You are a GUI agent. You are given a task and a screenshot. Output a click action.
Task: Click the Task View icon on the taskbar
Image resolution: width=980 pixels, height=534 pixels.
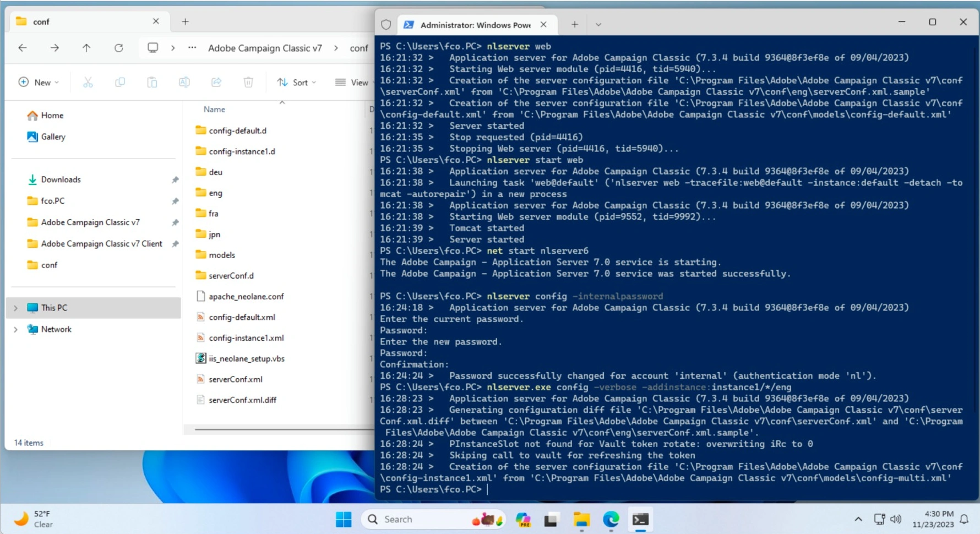point(551,519)
